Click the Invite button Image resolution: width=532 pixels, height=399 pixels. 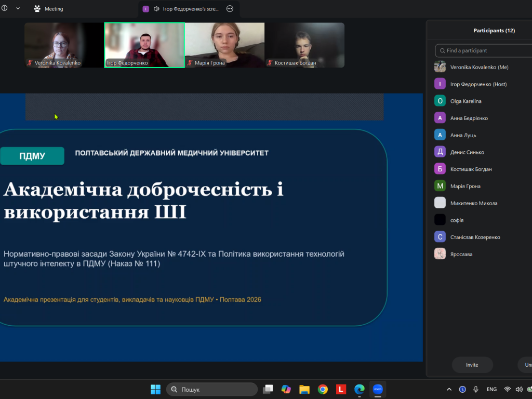coord(472,365)
